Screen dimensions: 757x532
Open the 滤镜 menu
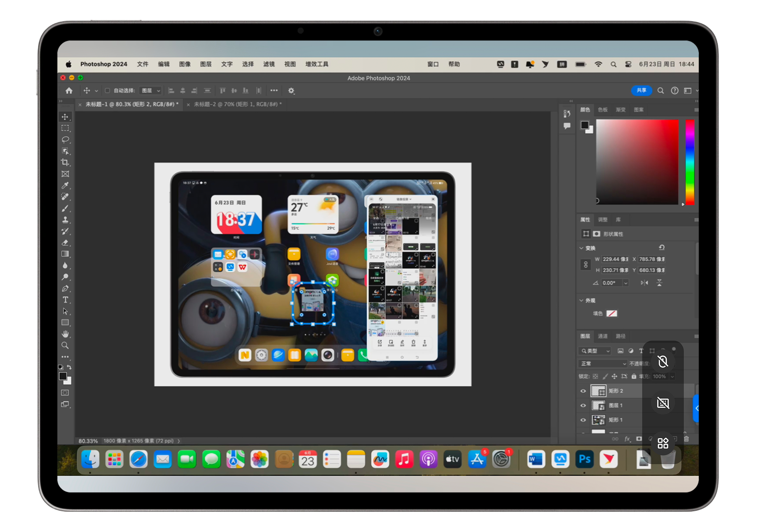[x=269, y=64]
